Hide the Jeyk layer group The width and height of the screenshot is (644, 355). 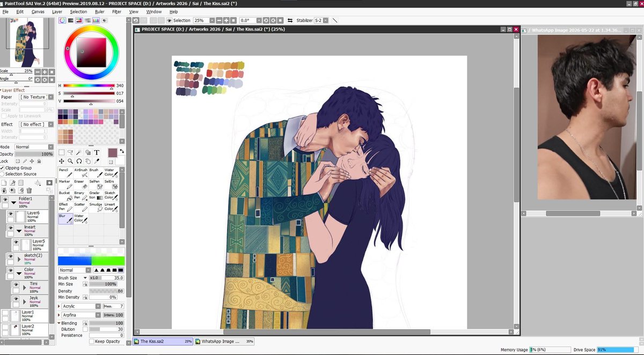pos(16,298)
